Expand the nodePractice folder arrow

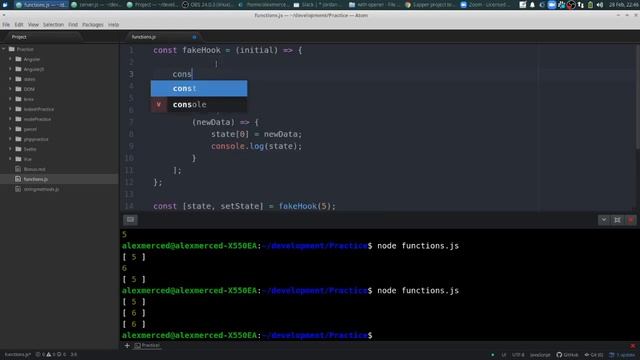pos(11,119)
